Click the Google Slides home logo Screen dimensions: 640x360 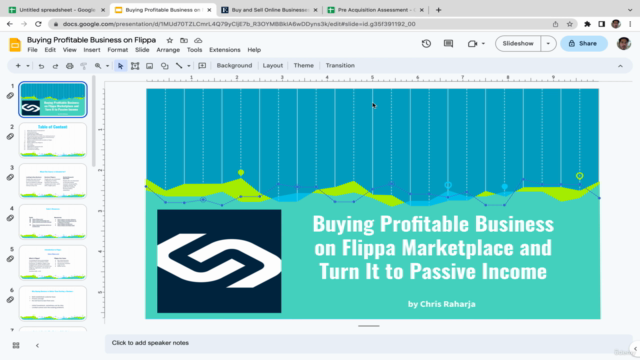point(15,44)
